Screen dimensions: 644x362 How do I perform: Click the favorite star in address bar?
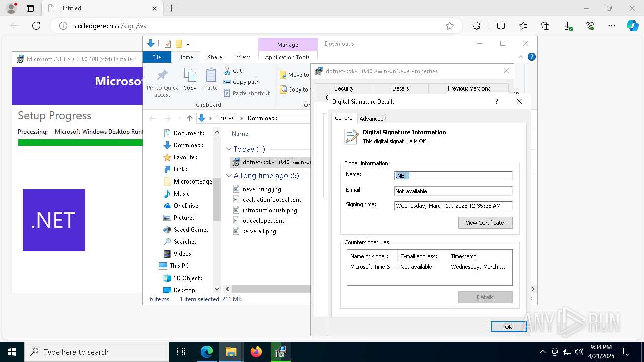(x=450, y=26)
